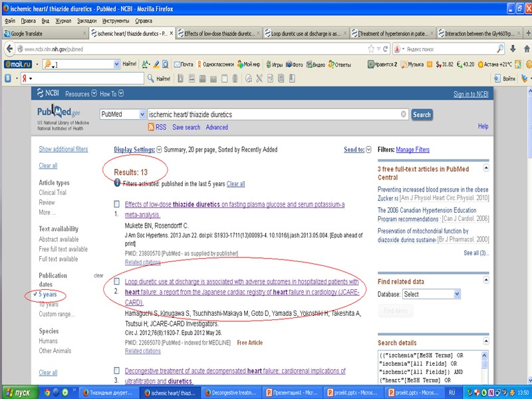Click the VK 'B' toolbar icon
Viewport: 532px width, 399px height.
tap(8, 78)
